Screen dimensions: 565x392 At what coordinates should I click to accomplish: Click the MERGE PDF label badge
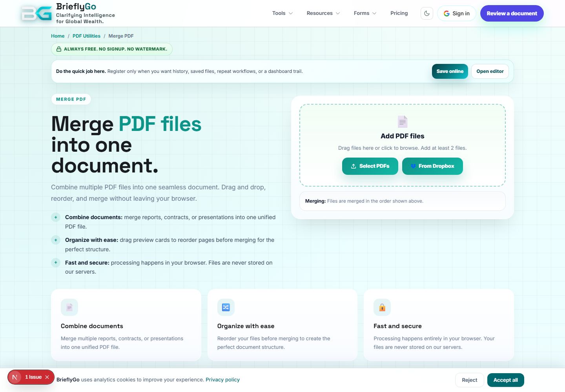tap(71, 100)
